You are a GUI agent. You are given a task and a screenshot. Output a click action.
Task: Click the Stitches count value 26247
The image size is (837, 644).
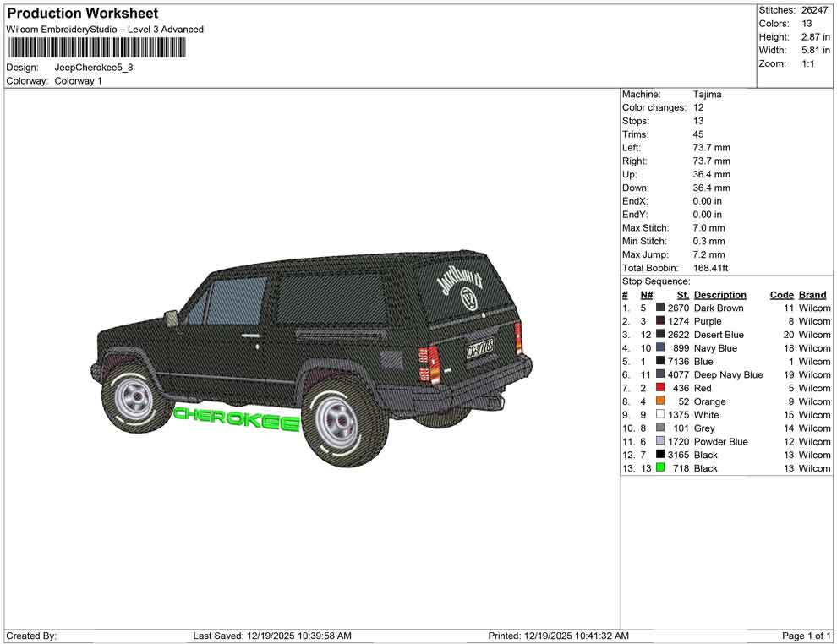[x=813, y=10]
